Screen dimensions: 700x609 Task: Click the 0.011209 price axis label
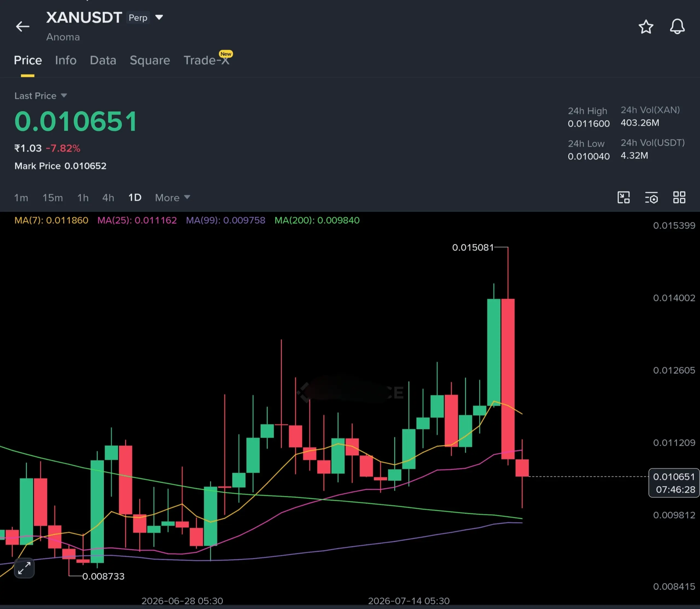(x=674, y=443)
